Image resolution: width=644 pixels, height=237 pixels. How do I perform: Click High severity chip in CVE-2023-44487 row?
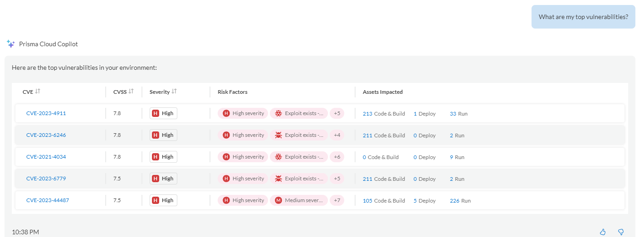pyautogui.click(x=243, y=200)
